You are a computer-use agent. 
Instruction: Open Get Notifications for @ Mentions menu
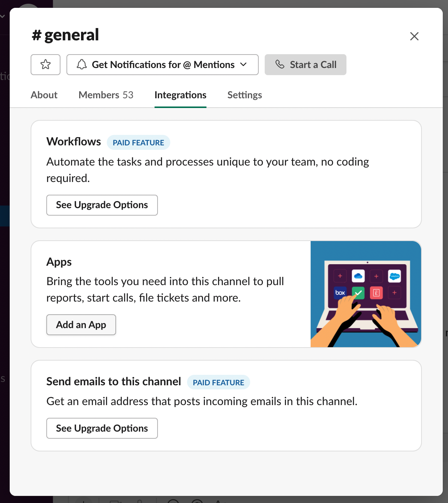[163, 65]
